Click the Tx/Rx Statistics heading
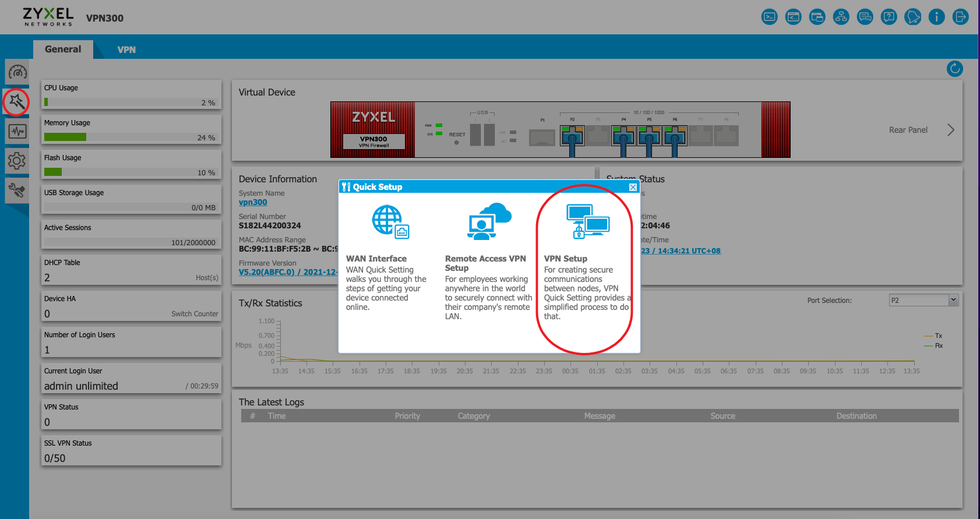This screenshot has width=980, height=519. tap(270, 303)
